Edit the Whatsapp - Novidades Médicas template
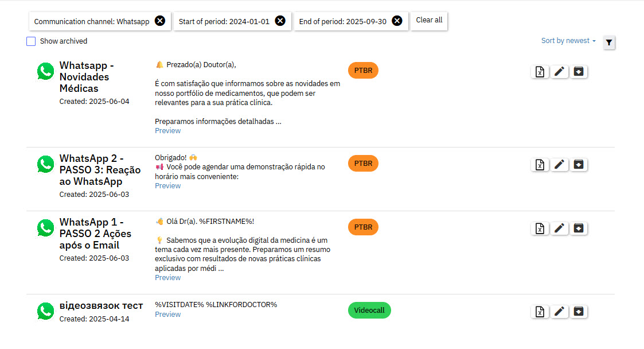This screenshot has width=644, height=349. (560, 72)
